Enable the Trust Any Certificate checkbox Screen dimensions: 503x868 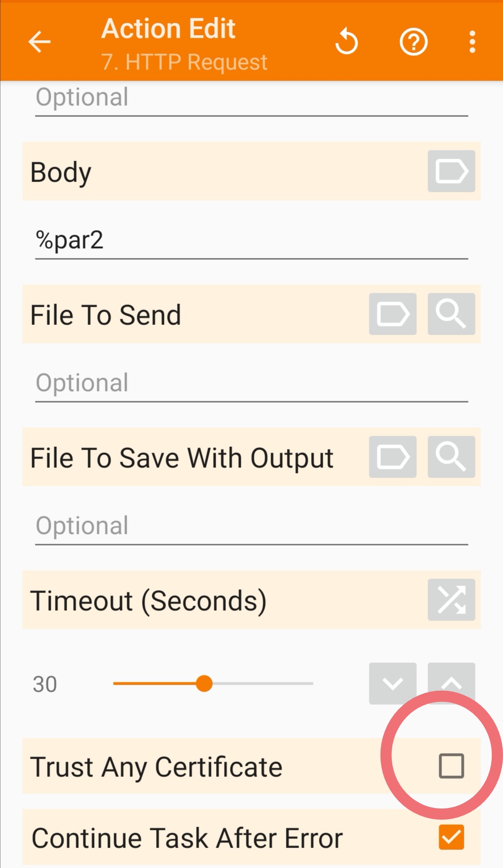[451, 766]
